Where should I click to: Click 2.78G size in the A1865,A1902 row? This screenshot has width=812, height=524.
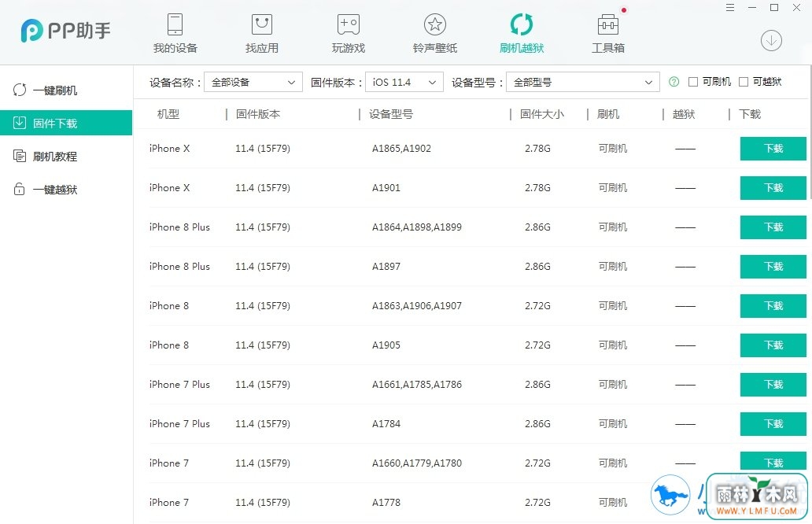tap(537, 149)
